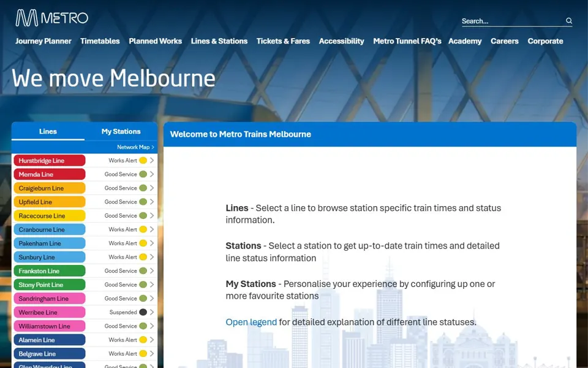The width and height of the screenshot is (588, 368).
Task: Click the Frankston Line green status dot
Action: coord(143,270)
